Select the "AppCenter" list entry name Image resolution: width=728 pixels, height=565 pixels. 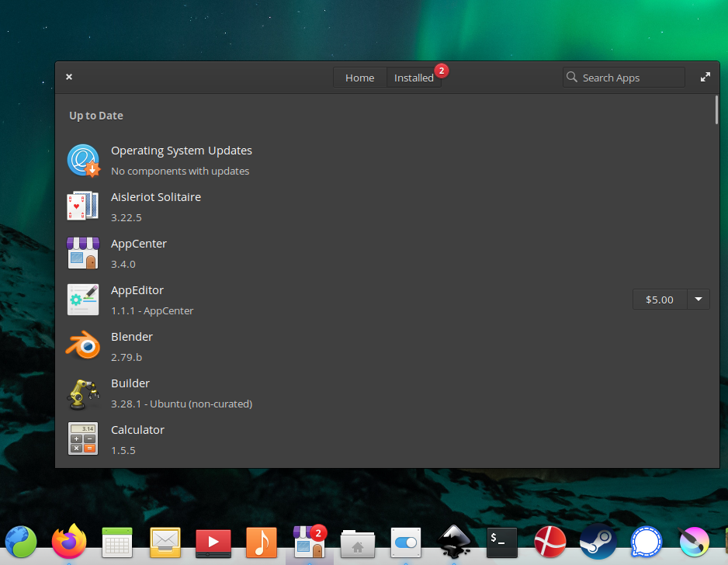pos(138,244)
